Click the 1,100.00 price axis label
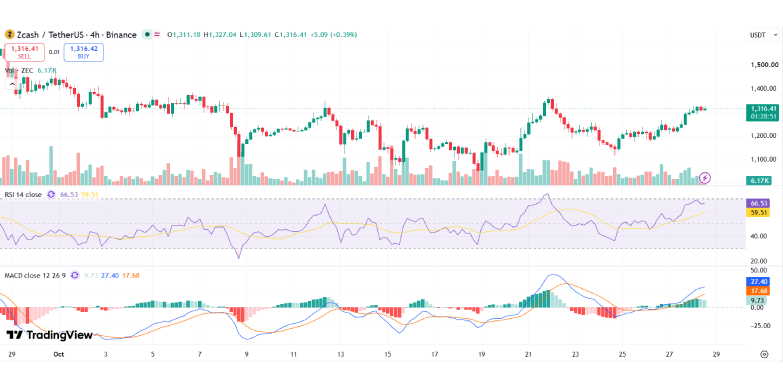Image resolution: width=783 pixels, height=388 pixels. (x=764, y=159)
